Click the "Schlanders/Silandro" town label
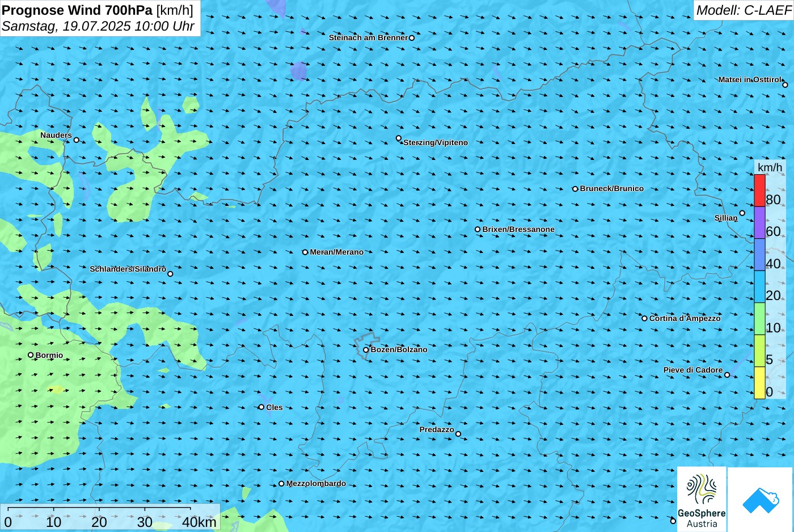The height and width of the screenshot is (532, 794). pyautogui.click(x=128, y=269)
